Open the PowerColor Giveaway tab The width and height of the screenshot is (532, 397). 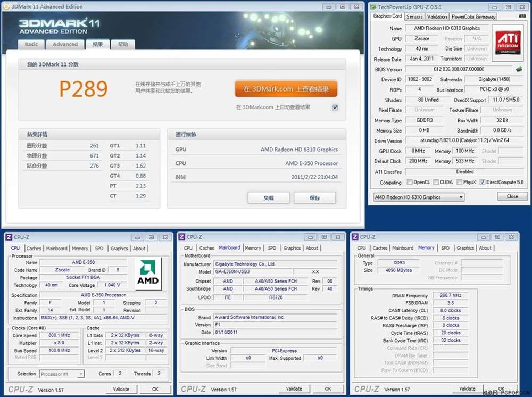pyautogui.click(x=473, y=16)
